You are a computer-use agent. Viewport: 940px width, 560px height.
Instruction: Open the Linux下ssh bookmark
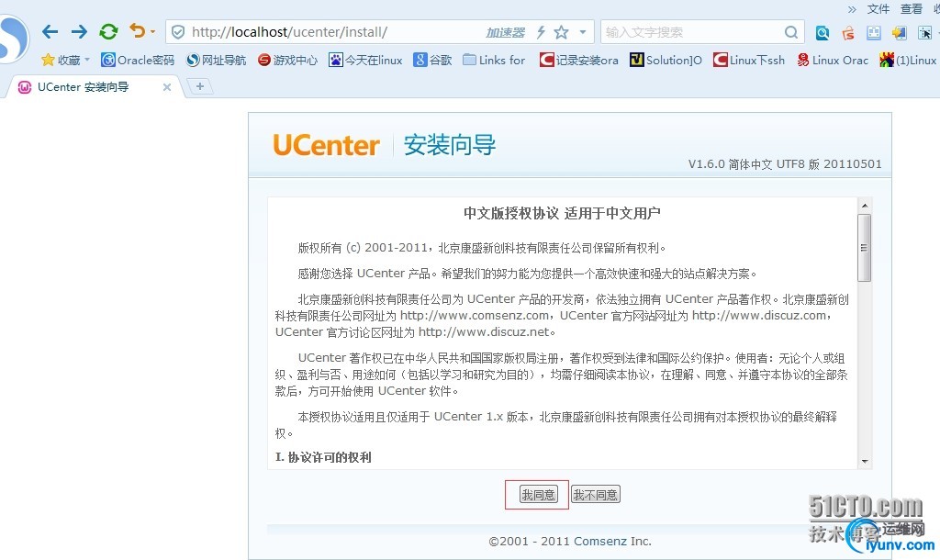tap(749, 60)
